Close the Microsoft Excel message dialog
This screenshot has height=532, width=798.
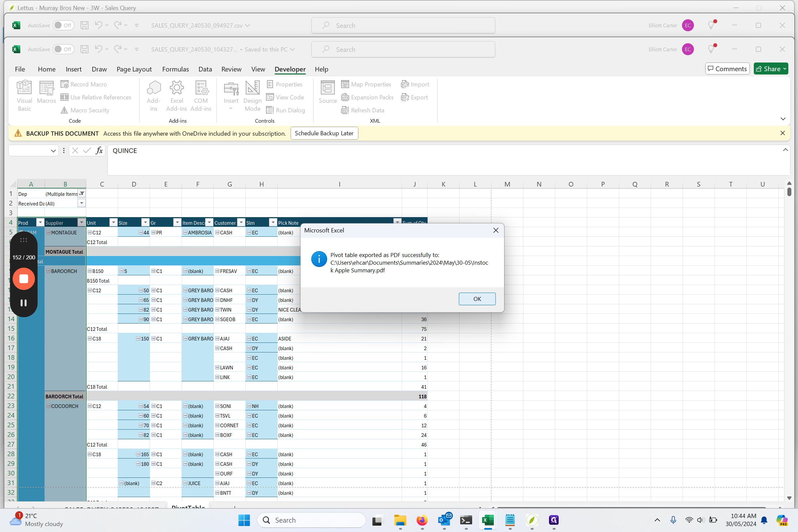[496, 230]
